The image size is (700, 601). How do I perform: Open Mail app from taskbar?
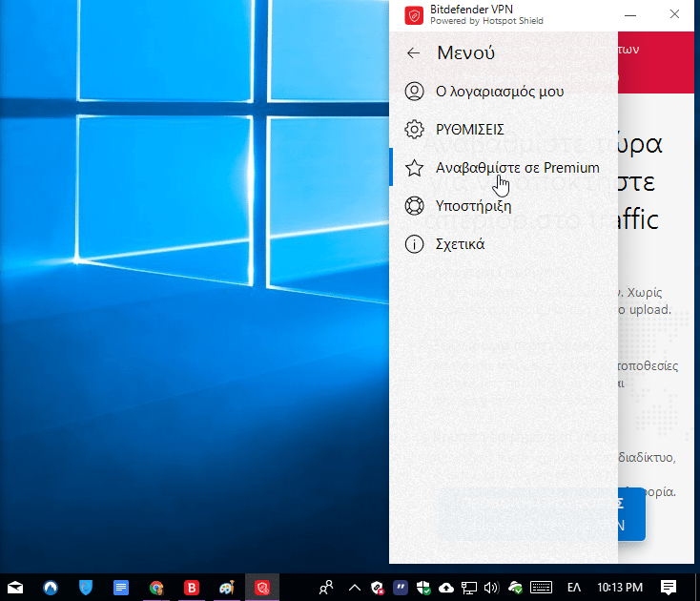coord(15,588)
